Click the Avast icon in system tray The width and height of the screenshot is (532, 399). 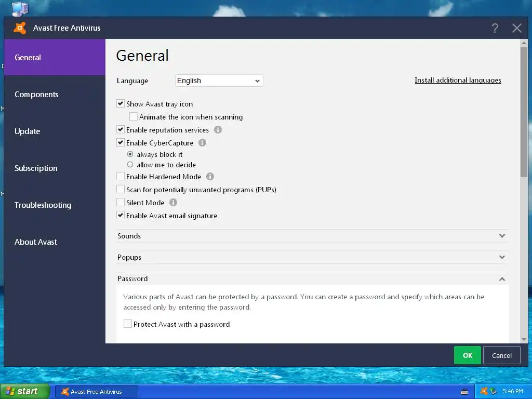(484, 391)
